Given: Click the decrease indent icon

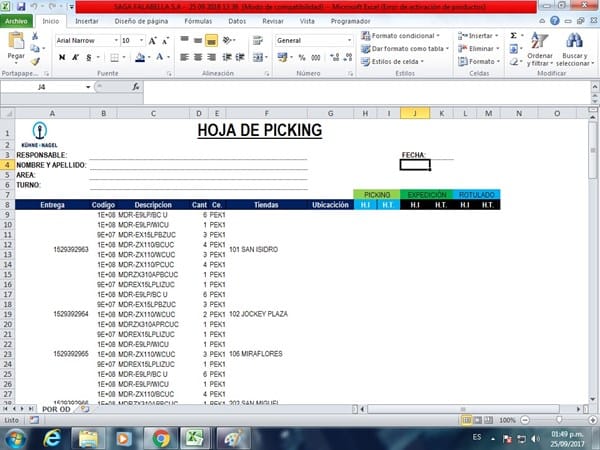Looking at the screenshot, I should click(227, 57).
